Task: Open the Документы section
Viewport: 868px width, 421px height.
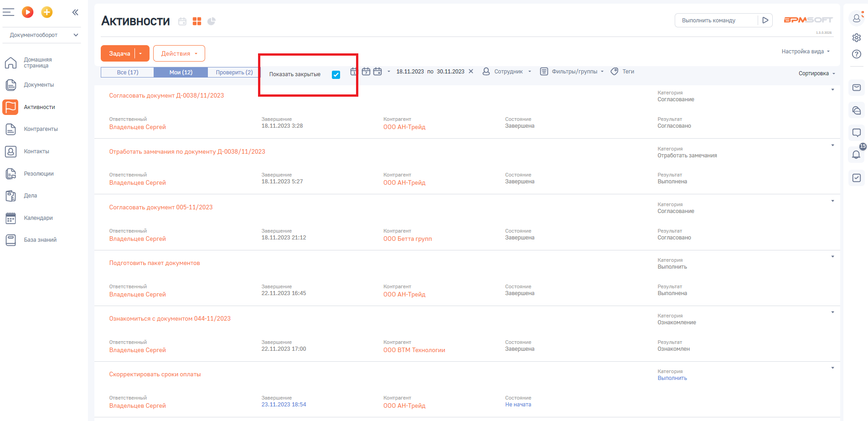Action: [x=39, y=85]
